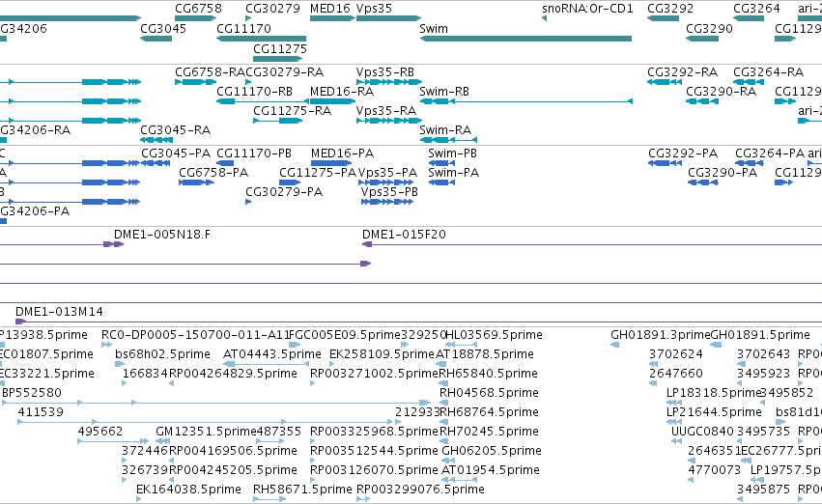
Task: Select the CG30279-PA protein label
Action: click(284, 192)
